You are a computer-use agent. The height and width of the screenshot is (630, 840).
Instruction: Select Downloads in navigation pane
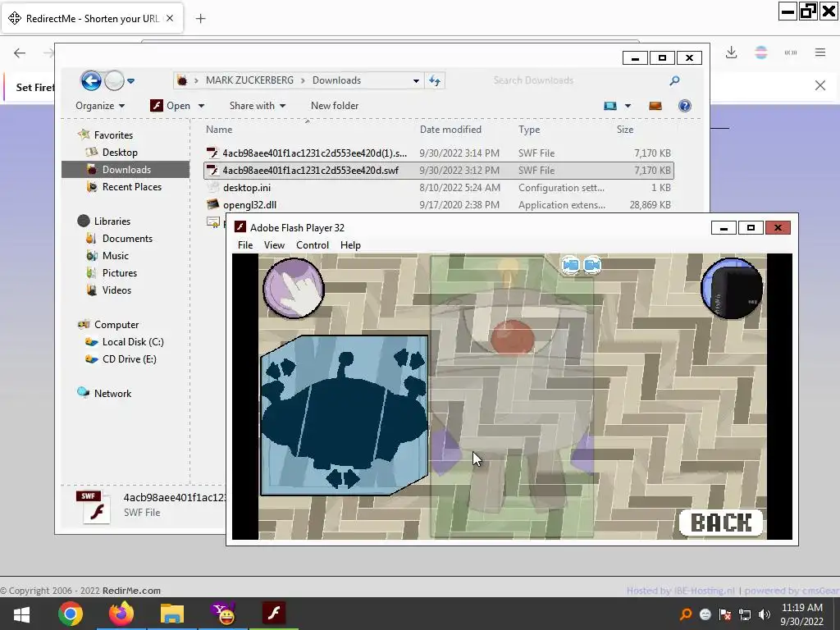point(126,169)
